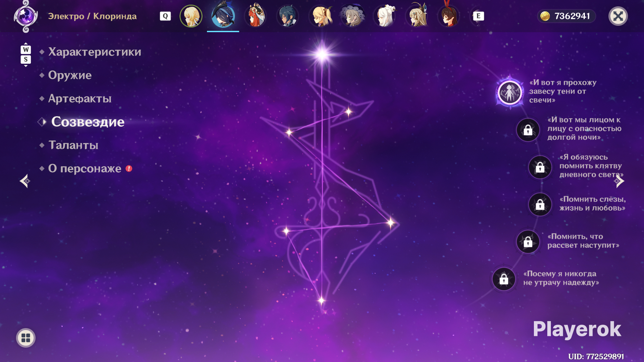The width and height of the screenshot is (644, 362).
Task: Switch to Kaeya's dark-blue-haired avatar
Action: [288, 16]
